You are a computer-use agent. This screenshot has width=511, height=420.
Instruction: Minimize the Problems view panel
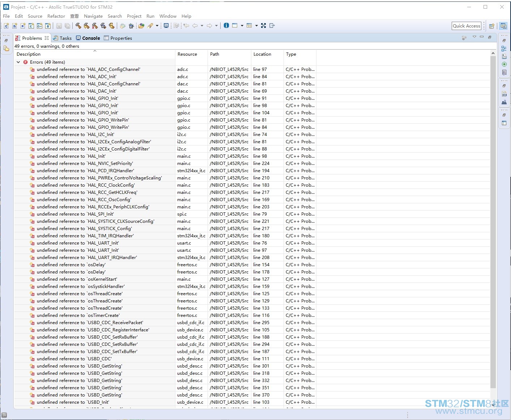click(x=482, y=37)
